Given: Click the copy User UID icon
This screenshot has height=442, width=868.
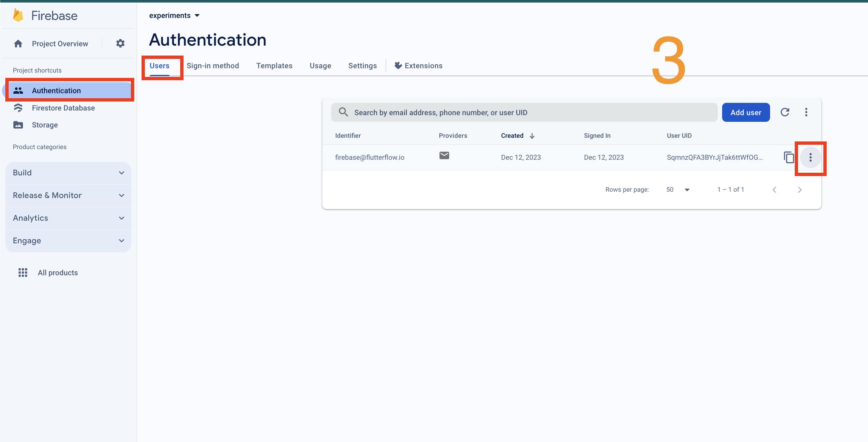Looking at the screenshot, I should (788, 157).
